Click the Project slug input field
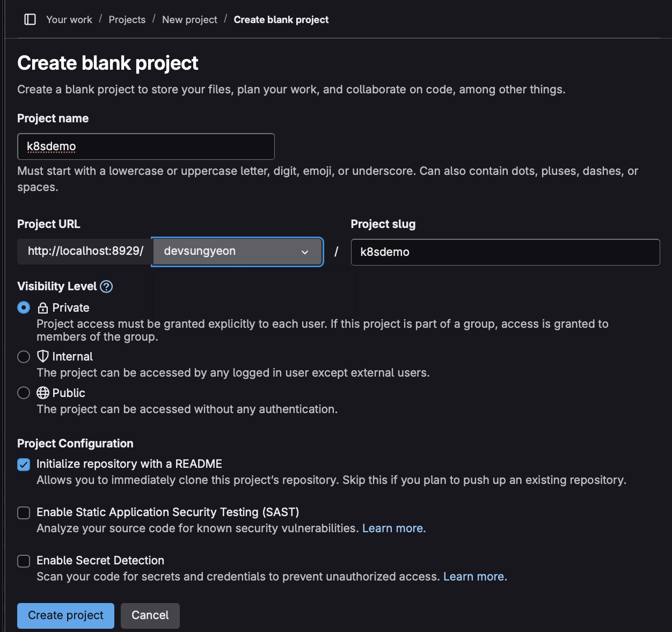The image size is (672, 632). (505, 252)
